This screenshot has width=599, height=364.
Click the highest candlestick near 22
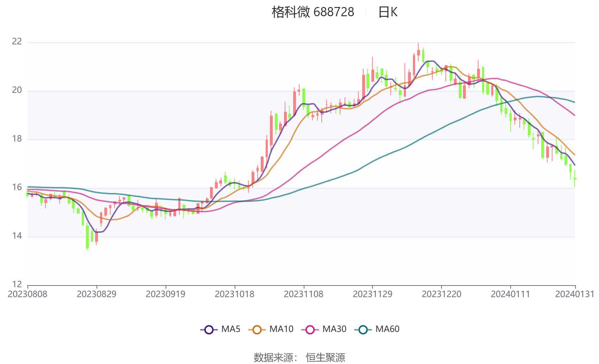[x=418, y=52]
